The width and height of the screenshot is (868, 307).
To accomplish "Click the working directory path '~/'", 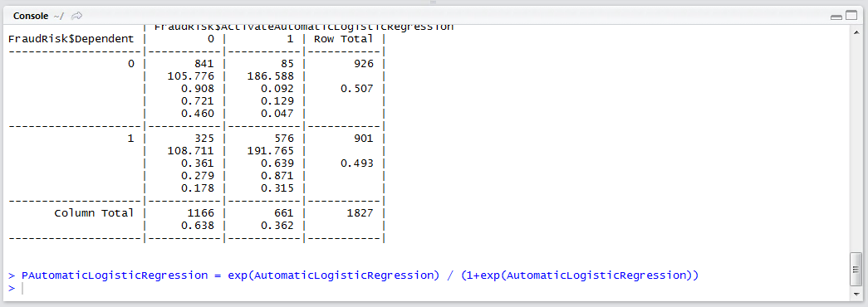I will (x=59, y=16).
